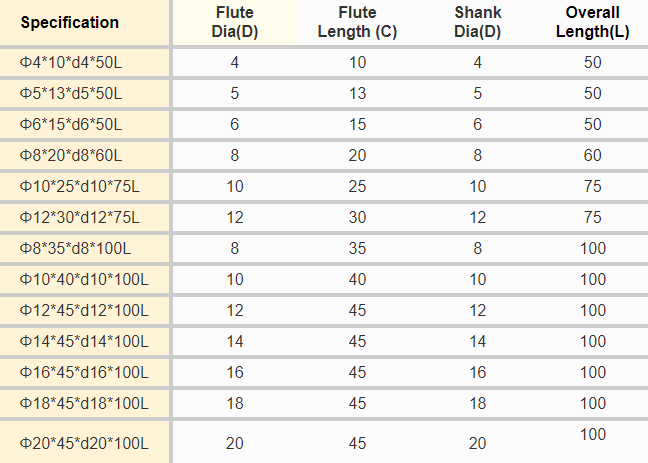This screenshot has width=648, height=463.
Task: Click flute length value 13
Action: click(357, 94)
